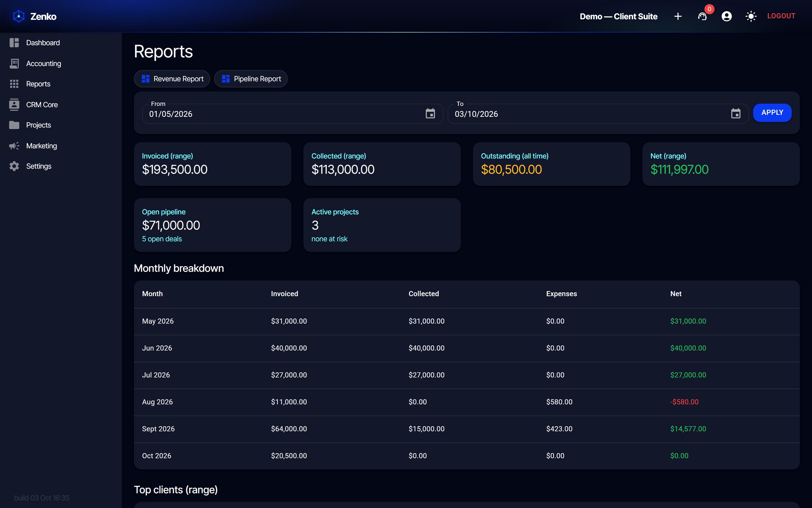
Task: Open the user account profile icon
Action: tap(726, 16)
